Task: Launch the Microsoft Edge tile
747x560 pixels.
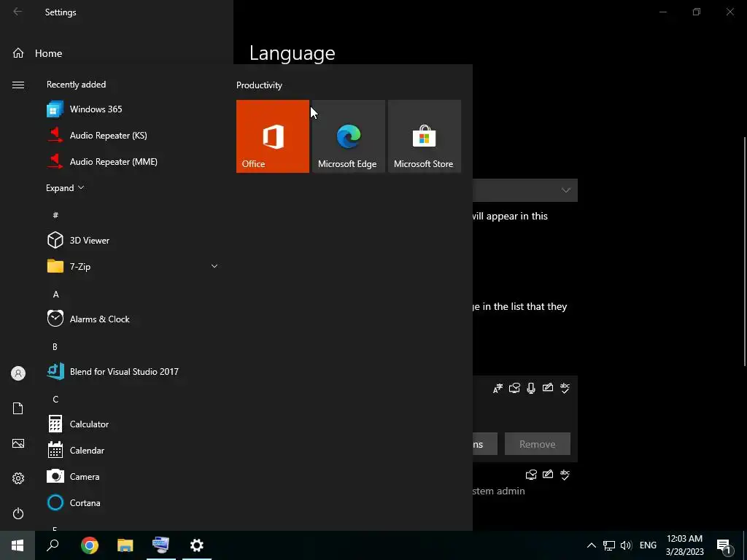Action: [x=348, y=136]
